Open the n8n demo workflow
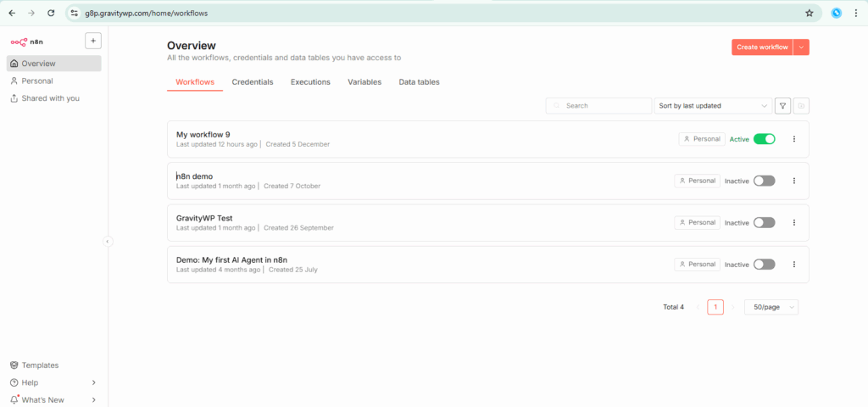The height and width of the screenshot is (407, 868). tap(487, 181)
